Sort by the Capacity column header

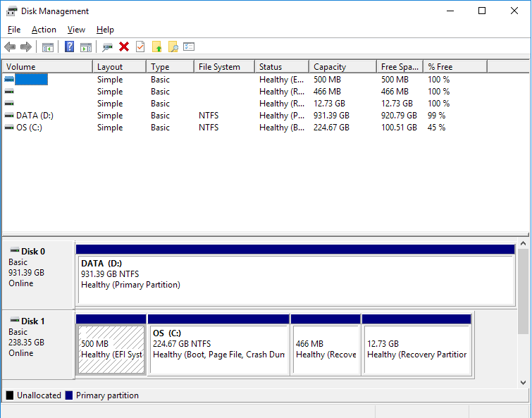342,67
